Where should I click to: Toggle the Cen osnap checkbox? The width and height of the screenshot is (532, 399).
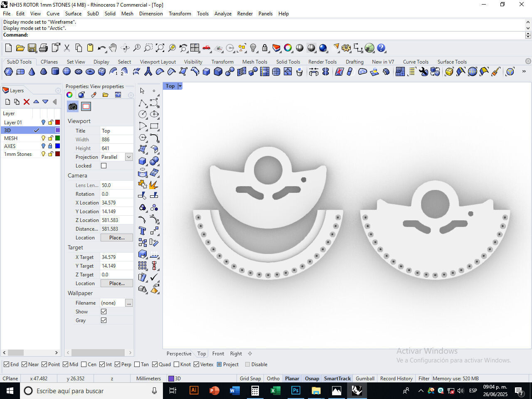point(84,365)
